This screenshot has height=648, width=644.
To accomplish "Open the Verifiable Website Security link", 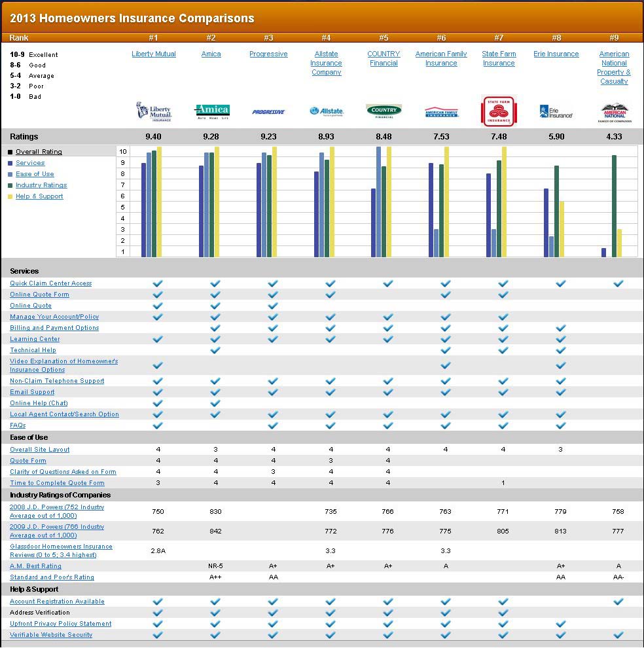I will [51, 635].
